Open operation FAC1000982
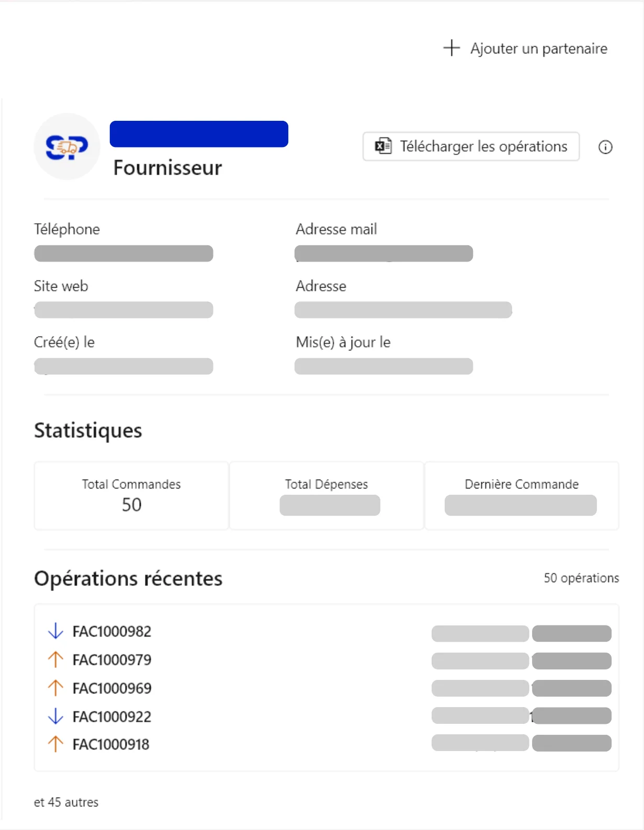 112,632
